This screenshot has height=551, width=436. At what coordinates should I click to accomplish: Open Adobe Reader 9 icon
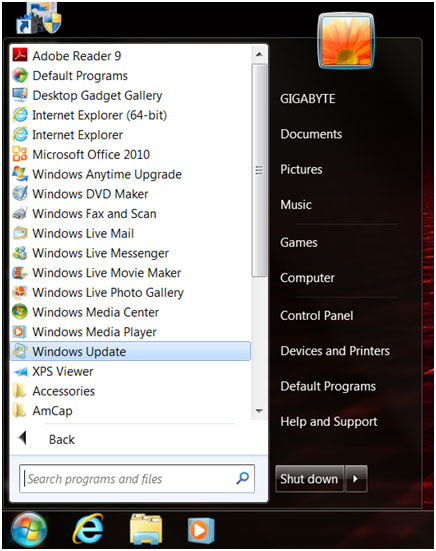click(x=20, y=56)
